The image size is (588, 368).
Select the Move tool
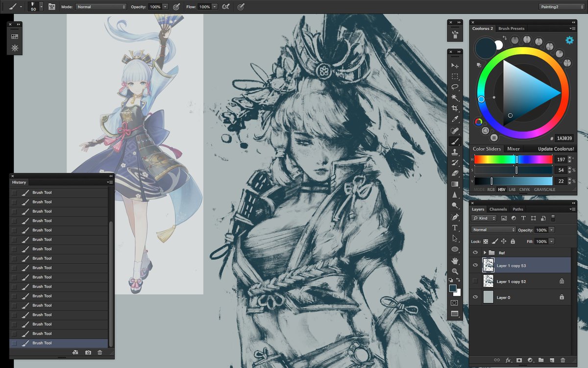455,66
